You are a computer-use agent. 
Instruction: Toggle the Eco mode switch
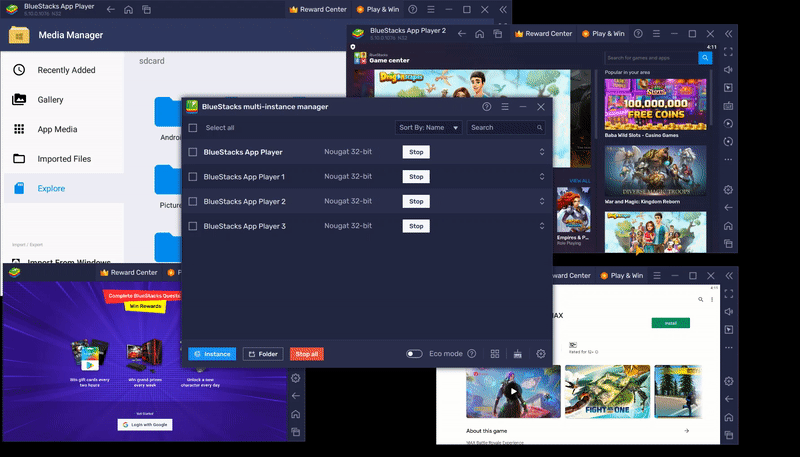click(x=414, y=353)
